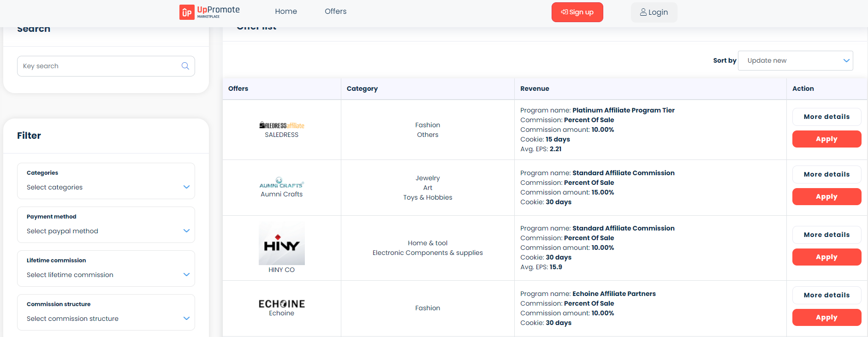This screenshot has height=337, width=868.
Task: Click the search magnifier icon
Action: (x=185, y=66)
